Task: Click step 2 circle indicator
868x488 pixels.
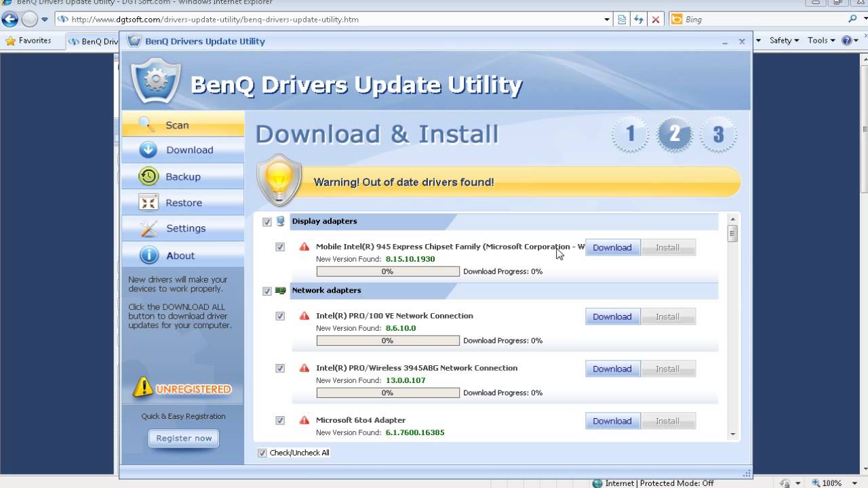Action: [674, 134]
